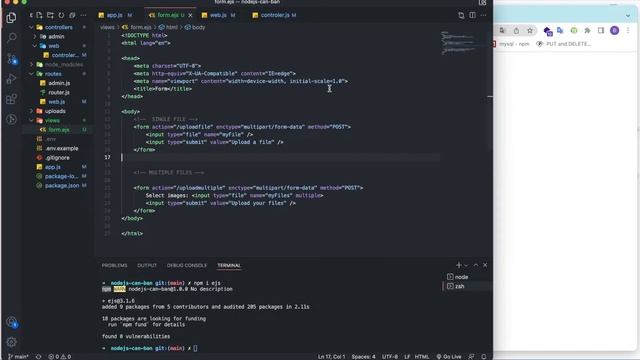Open the Run and Debug view
This screenshot has height=360, width=640.
(11, 79)
